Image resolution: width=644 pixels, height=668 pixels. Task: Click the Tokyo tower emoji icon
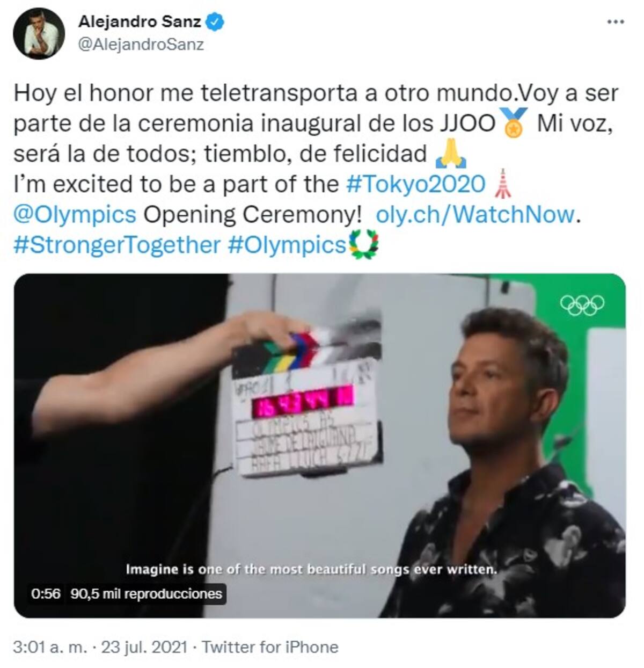coord(502,184)
